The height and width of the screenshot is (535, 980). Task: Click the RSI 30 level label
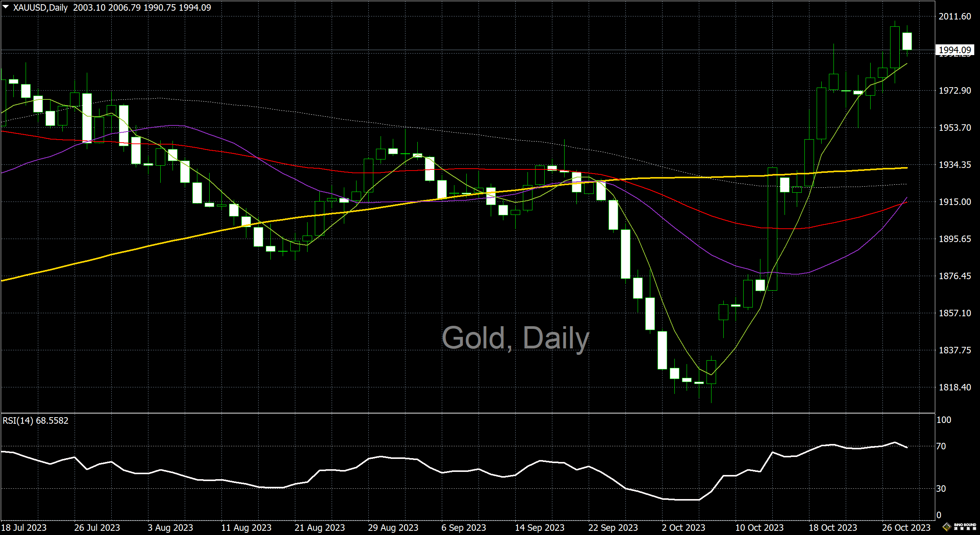pos(941,489)
